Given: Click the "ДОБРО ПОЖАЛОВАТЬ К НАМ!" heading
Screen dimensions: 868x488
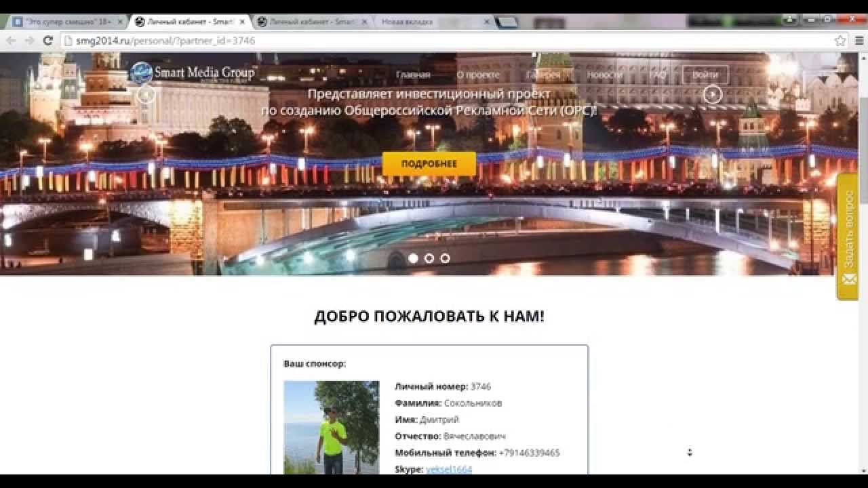Looking at the screenshot, I should pyautogui.click(x=429, y=317).
